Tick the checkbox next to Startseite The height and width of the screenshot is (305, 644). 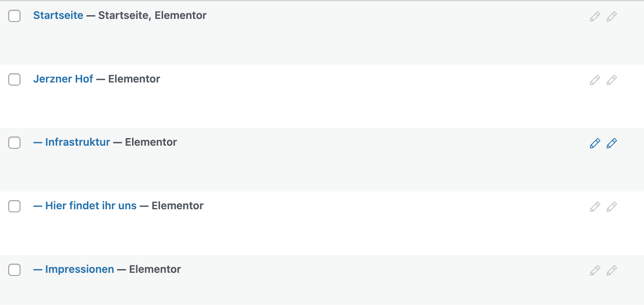tap(14, 16)
